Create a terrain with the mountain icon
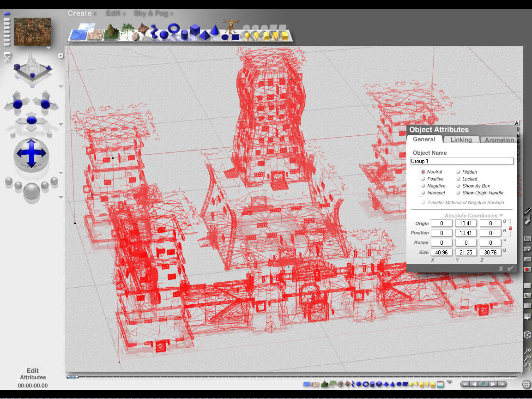Image resolution: width=532 pixels, height=399 pixels. pos(110,31)
